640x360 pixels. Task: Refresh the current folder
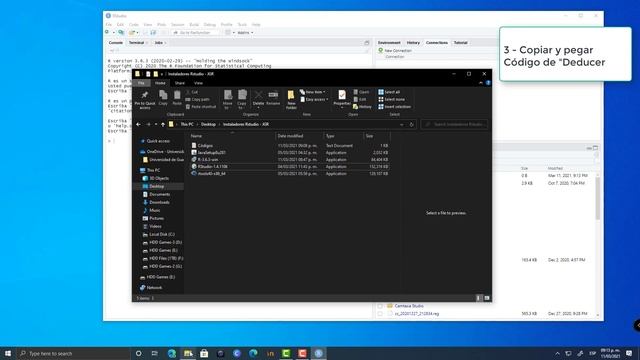(x=411, y=124)
